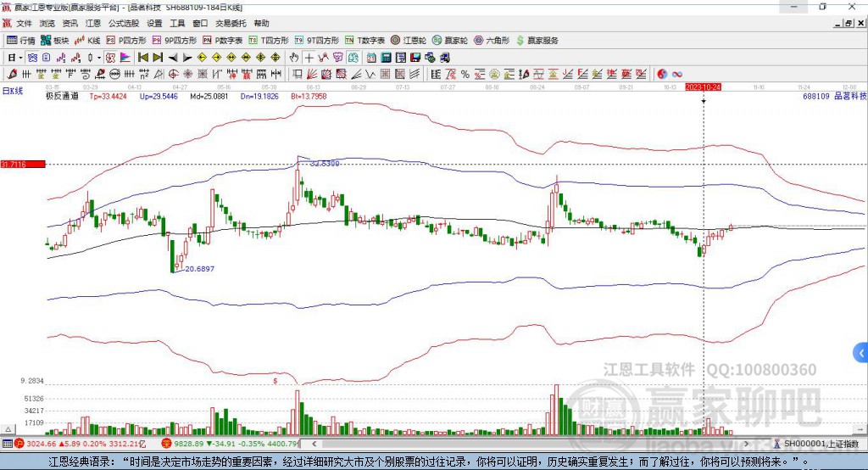Select the red fan lines tool
868x470 pixels.
click(x=312, y=75)
